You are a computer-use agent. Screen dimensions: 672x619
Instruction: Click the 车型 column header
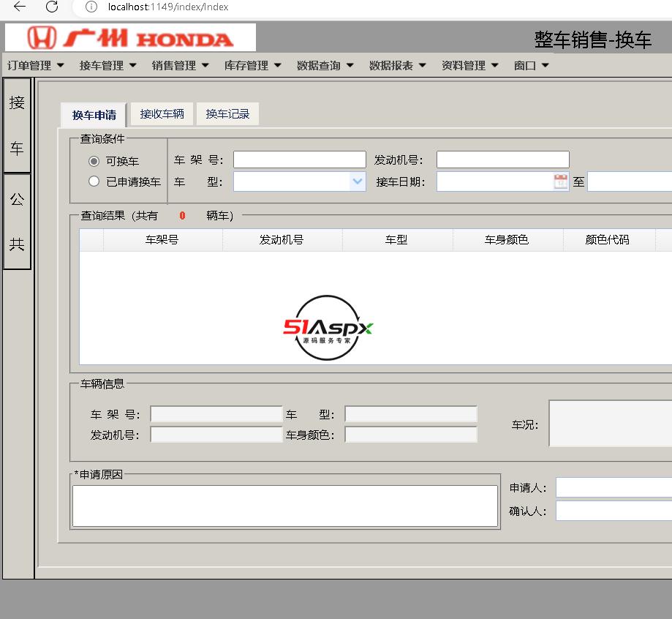[x=397, y=240]
